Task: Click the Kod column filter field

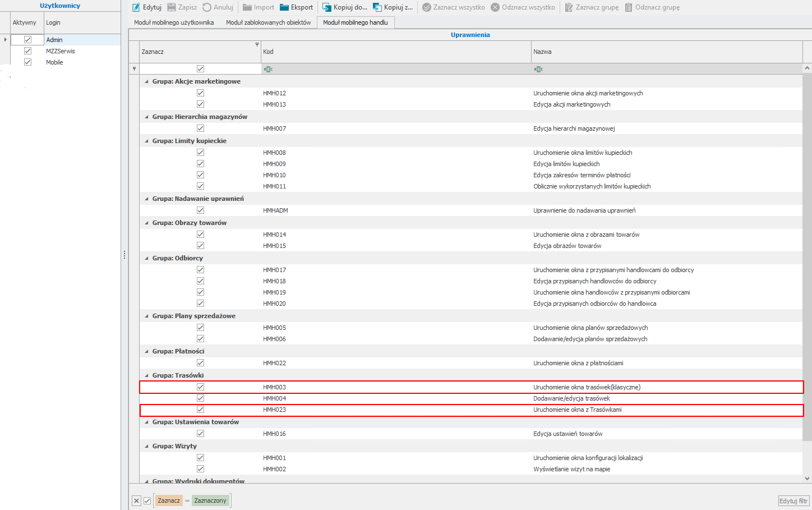Action: tap(395, 69)
